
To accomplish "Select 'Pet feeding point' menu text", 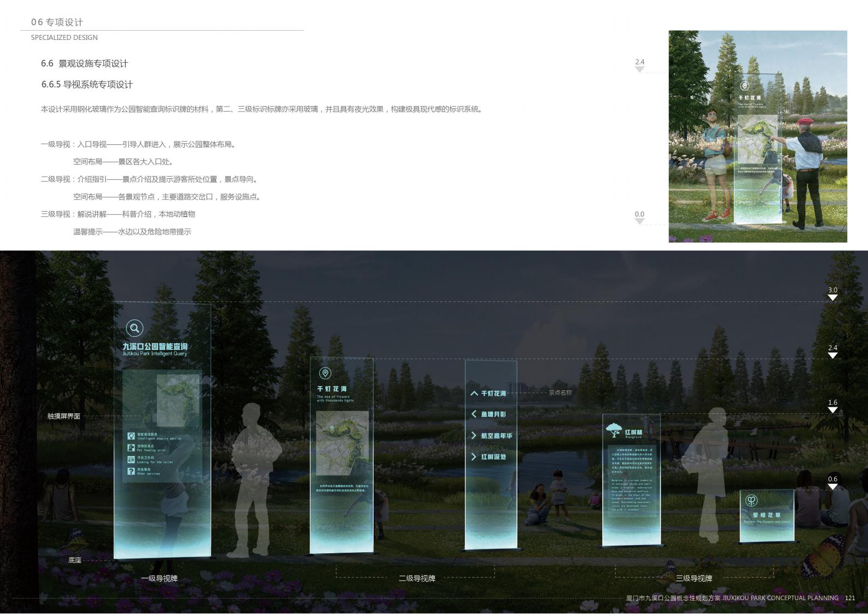I will [x=152, y=450].
